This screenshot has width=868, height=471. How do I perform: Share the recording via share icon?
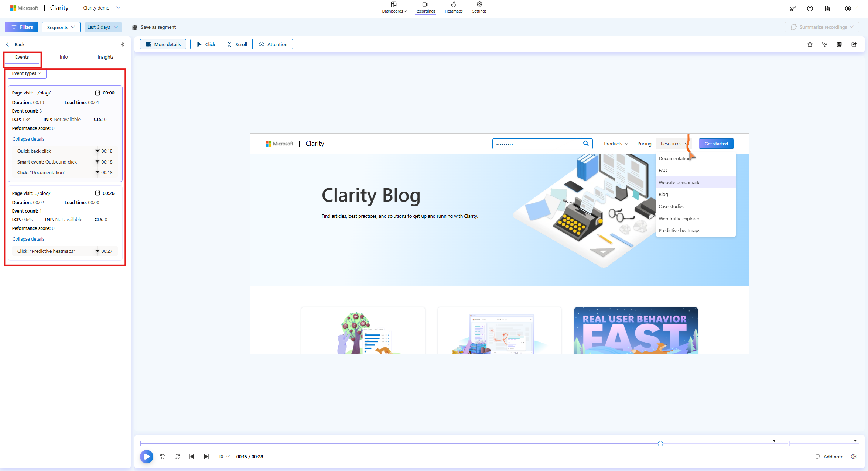tap(854, 44)
